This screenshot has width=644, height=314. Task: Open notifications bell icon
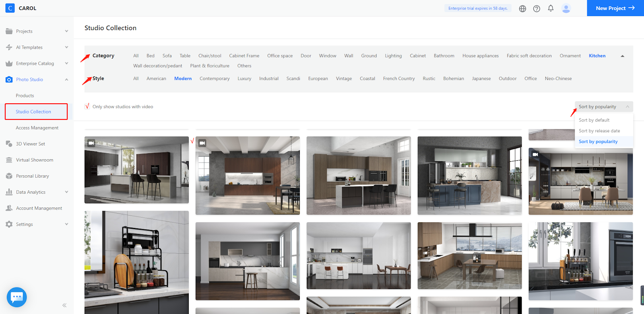coord(551,8)
